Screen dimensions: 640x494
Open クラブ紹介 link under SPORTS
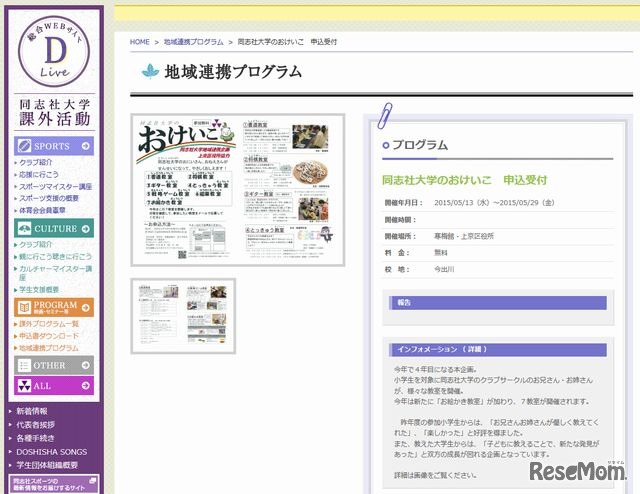click(x=36, y=162)
